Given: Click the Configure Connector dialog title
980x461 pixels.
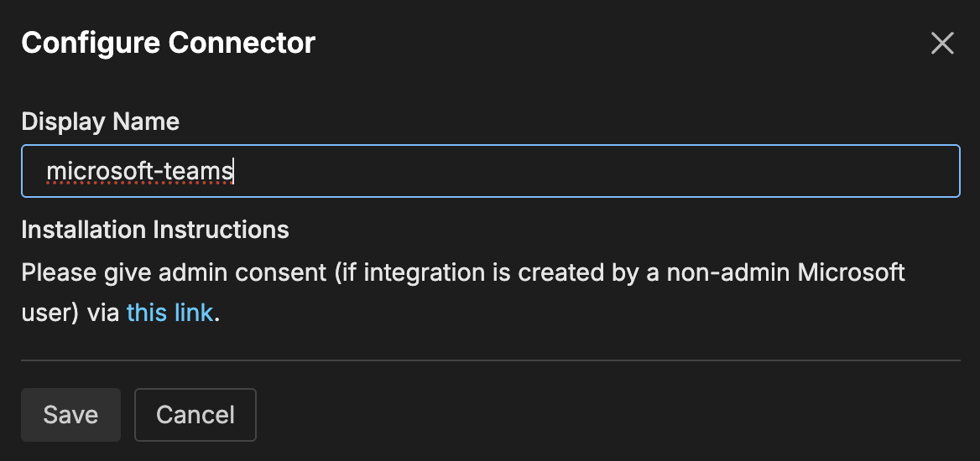Looking at the screenshot, I should [168, 43].
